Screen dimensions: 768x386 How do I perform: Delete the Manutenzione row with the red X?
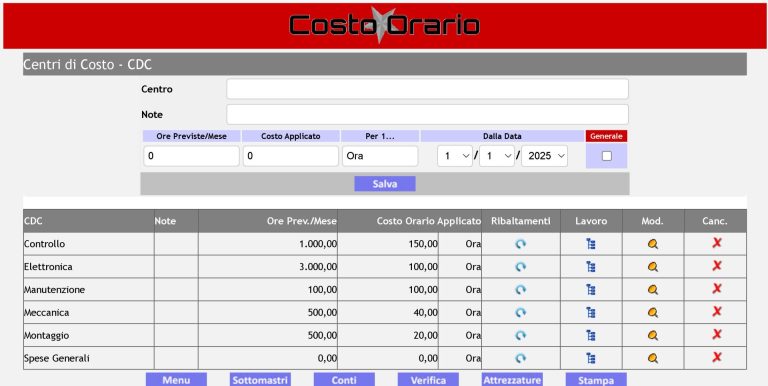coord(717,289)
